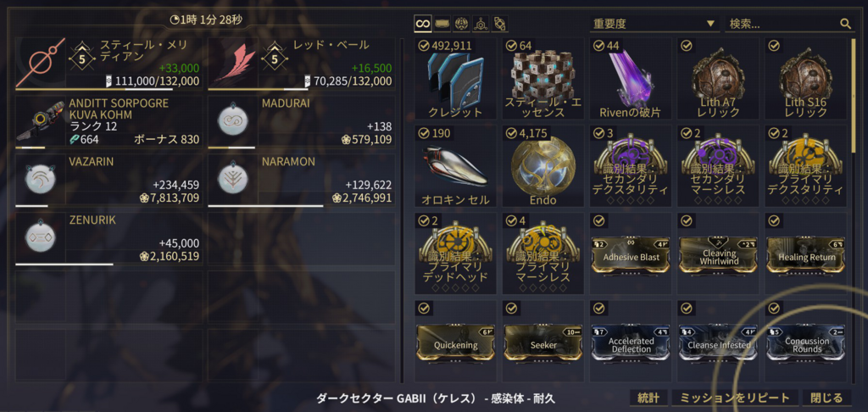Toggle checkmark on Quickening mod
This screenshot has width=868, height=412.
423,308
